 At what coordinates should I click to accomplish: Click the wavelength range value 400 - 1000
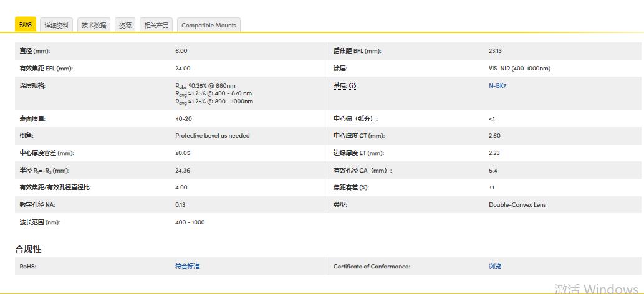[x=190, y=222]
